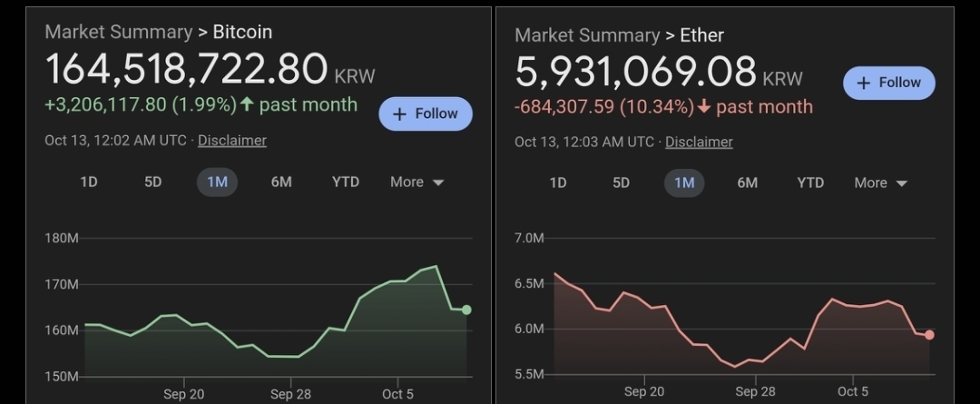Switch Ether chart to 5D range
The height and width of the screenshot is (404, 980).
tap(621, 183)
